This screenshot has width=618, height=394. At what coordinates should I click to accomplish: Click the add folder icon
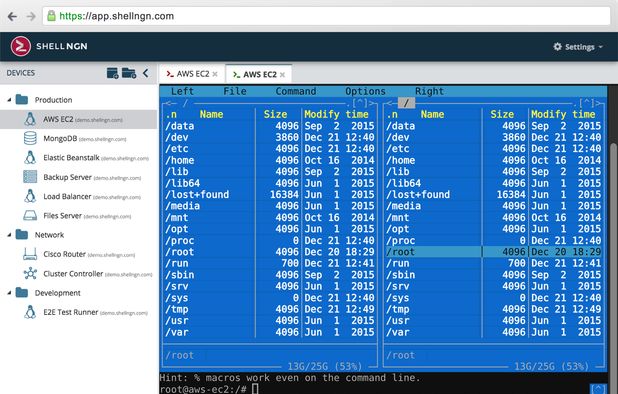[129, 73]
